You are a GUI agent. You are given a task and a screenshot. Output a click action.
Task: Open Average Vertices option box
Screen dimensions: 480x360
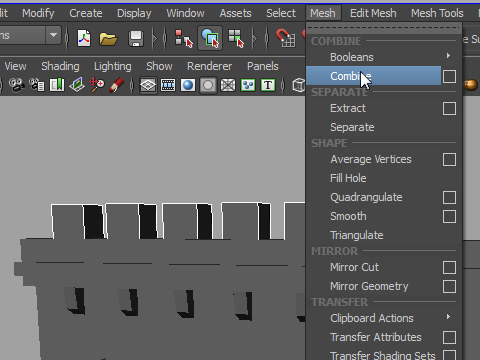pyautogui.click(x=449, y=159)
